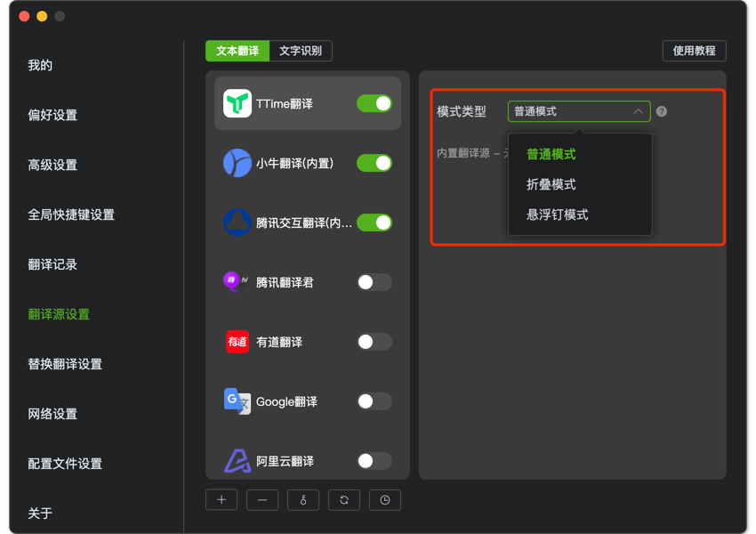Image resolution: width=756 pixels, height=534 pixels.
Task: Click the 腾讯交互翻译 logo icon
Action: 237,222
